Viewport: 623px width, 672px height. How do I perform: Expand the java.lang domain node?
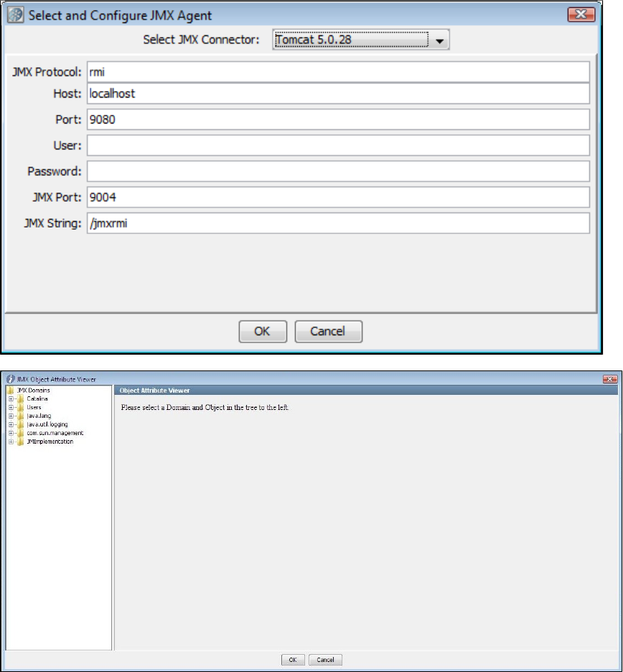pyautogui.click(x=11, y=416)
